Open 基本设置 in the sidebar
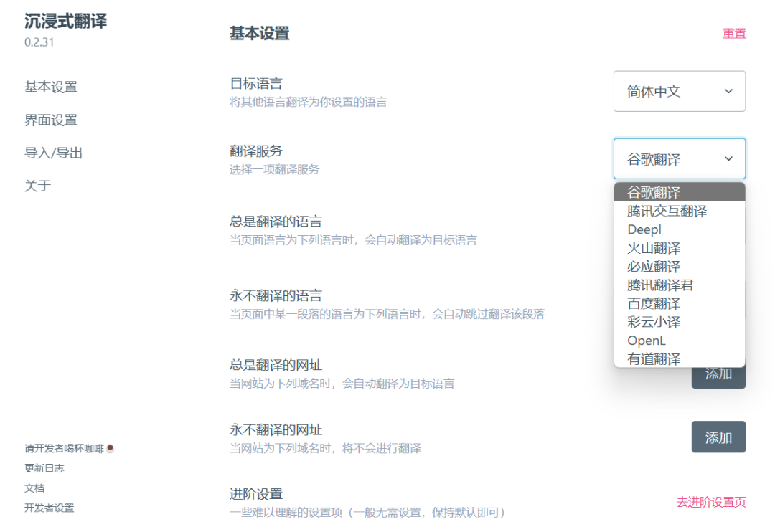This screenshot has width=775, height=532. (x=51, y=87)
